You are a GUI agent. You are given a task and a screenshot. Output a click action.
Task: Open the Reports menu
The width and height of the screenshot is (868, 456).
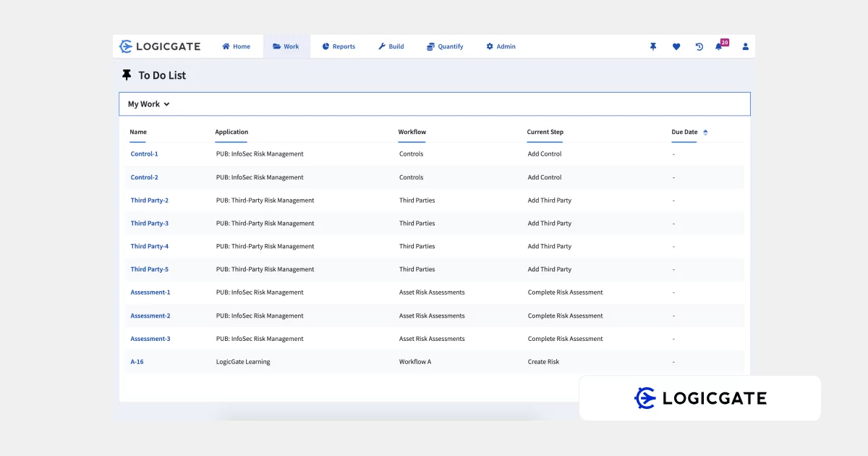click(x=339, y=46)
